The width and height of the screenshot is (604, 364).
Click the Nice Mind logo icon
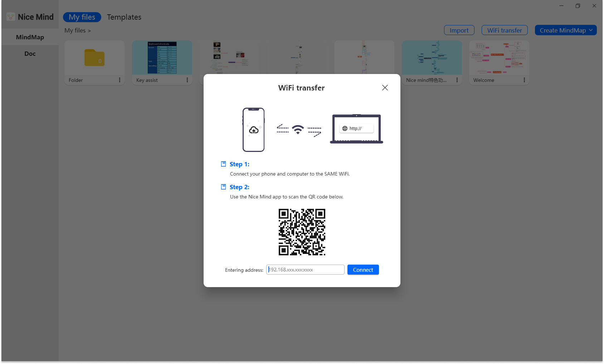(10, 16)
